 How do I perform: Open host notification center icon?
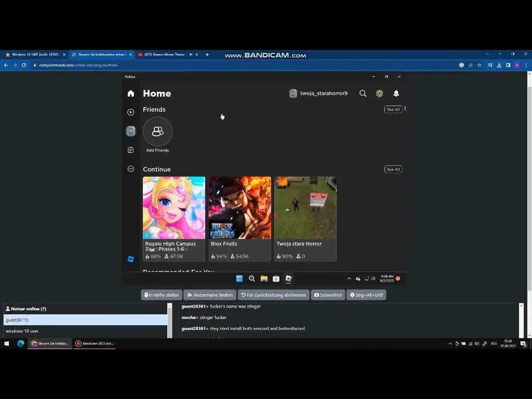[524, 344]
